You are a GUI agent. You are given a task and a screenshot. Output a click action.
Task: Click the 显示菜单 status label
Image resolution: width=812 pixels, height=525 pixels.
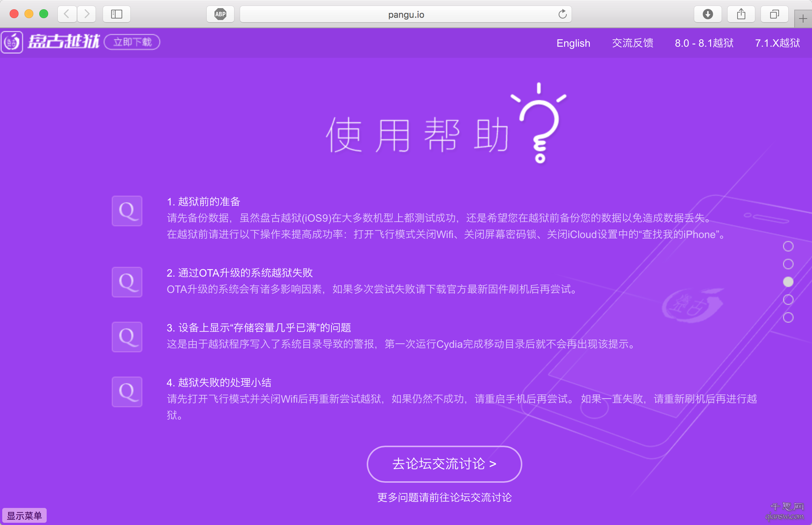24,515
